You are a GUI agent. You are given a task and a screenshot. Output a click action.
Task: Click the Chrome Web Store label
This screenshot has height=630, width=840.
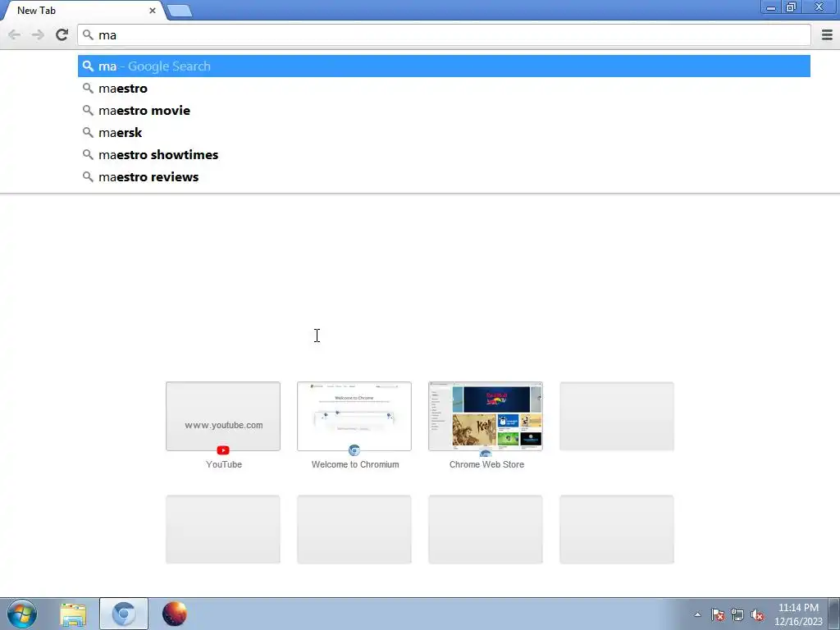(x=486, y=464)
